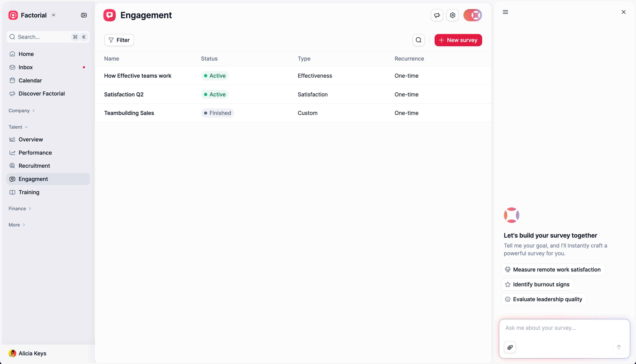Click the search magnifier icon beside New survey
Viewport: 636px width, 364px height.
coord(419,40)
